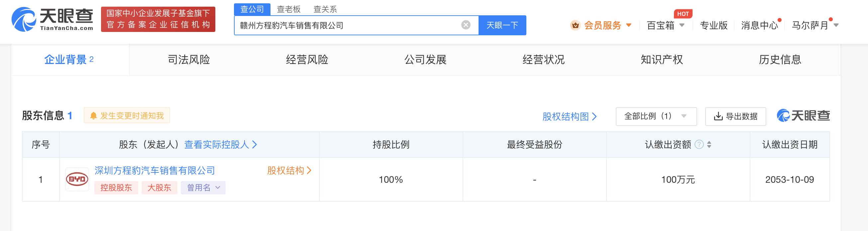Select the 查老板 search tab
Image resolution: width=868 pixels, height=231 pixels.
[288, 9]
